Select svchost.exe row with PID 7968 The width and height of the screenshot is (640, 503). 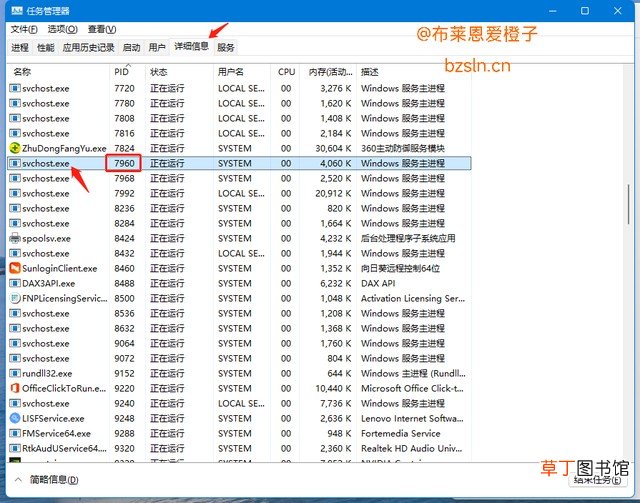pos(239,178)
